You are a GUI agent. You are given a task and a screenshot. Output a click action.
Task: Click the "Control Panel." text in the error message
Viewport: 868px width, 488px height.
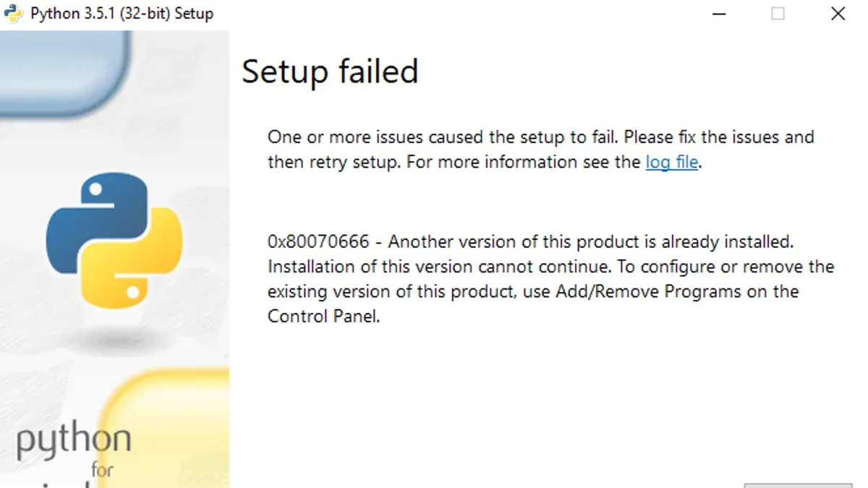point(323,316)
